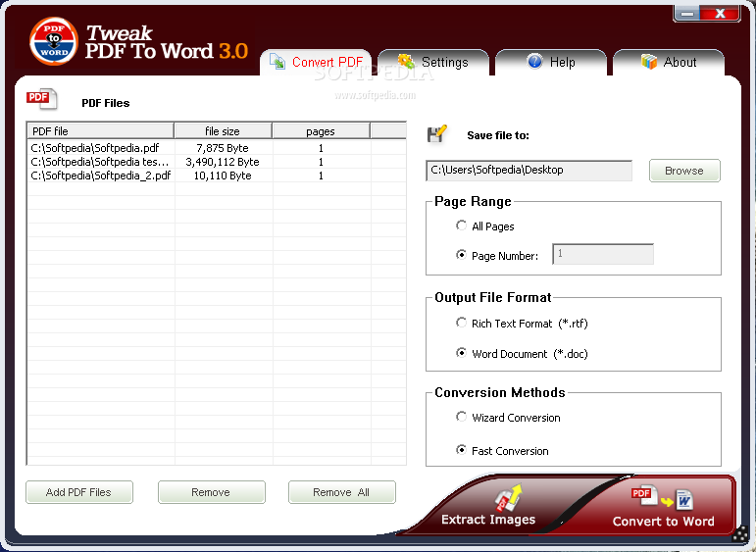Minimize the Tweak PDF To Word window

[687, 13]
